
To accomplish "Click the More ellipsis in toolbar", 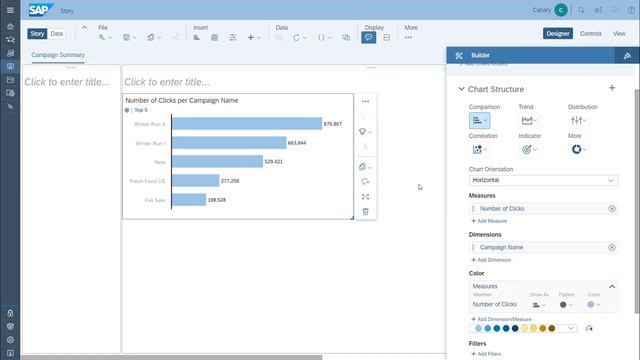I will click(408, 38).
